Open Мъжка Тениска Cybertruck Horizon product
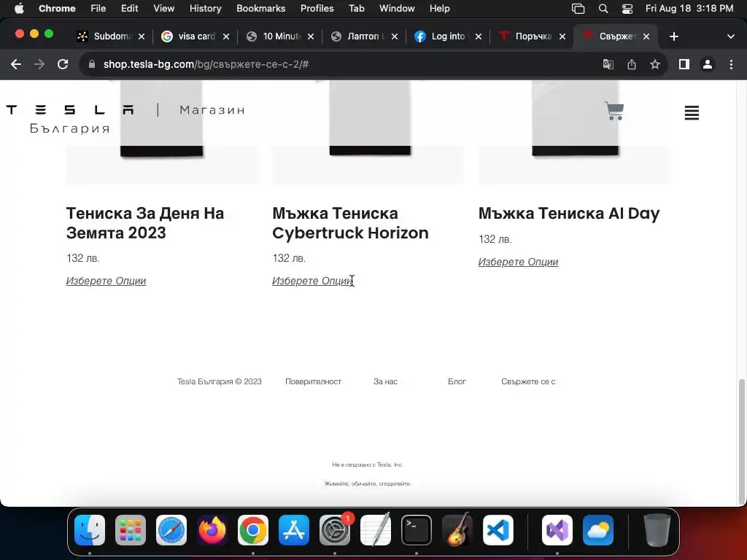747x560 pixels. 350,223
